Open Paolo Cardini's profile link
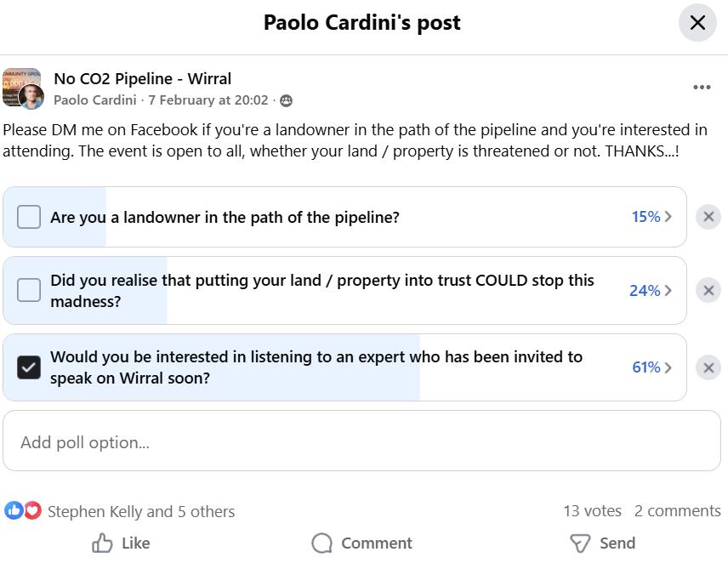 [x=94, y=100]
